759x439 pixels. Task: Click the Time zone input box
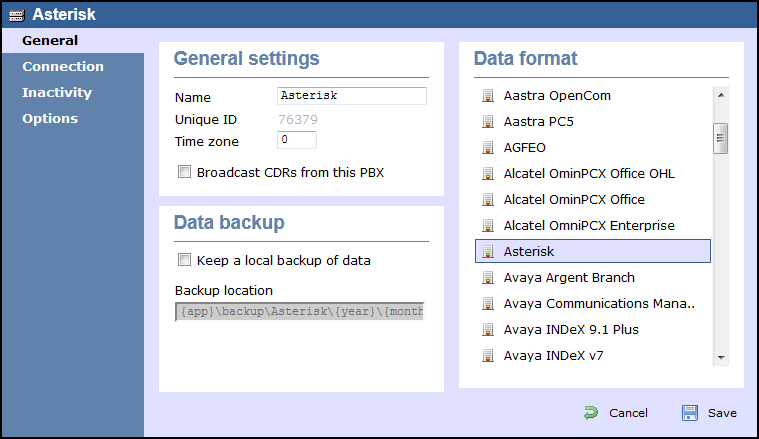pyautogui.click(x=297, y=140)
